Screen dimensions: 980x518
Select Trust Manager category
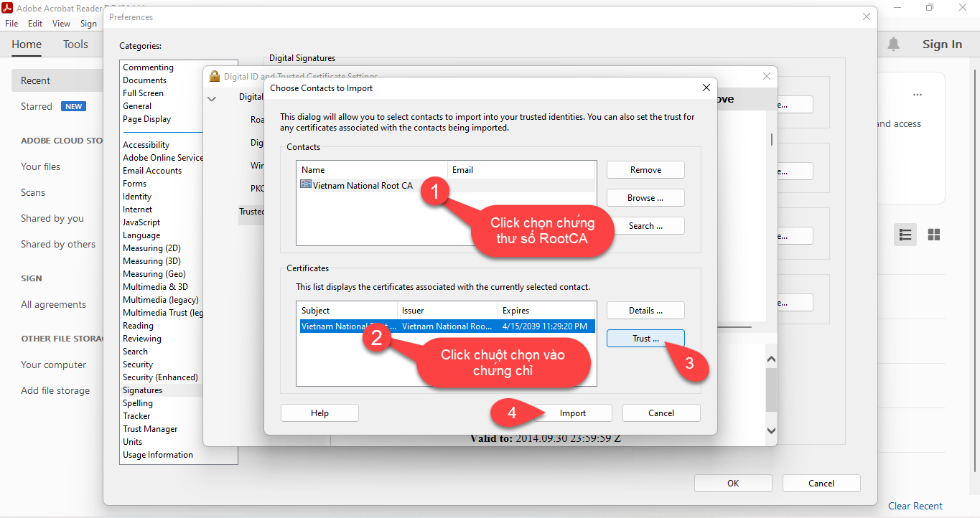(x=150, y=429)
